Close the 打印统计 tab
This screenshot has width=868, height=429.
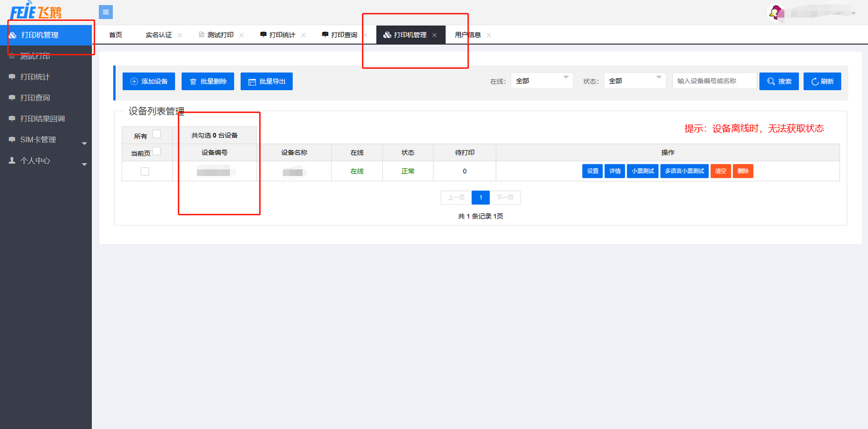(303, 35)
